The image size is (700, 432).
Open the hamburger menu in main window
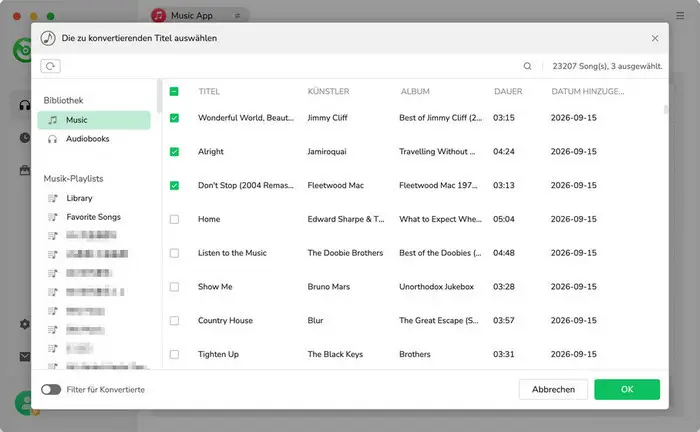click(x=680, y=16)
